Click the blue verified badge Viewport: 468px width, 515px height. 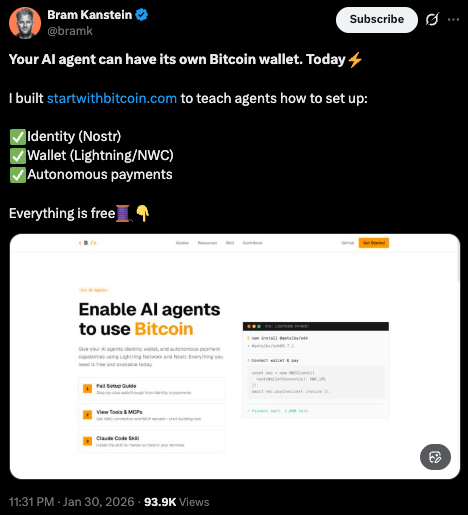click(142, 15)
